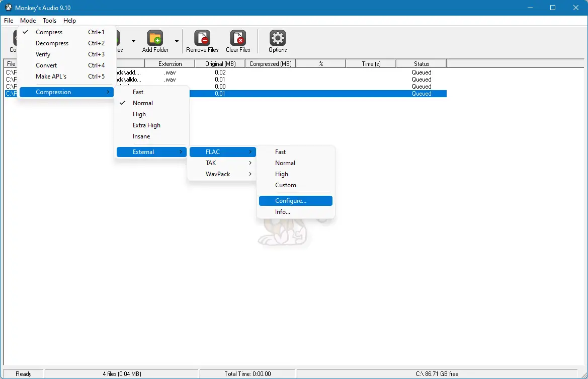Choose High in the Compression submenu
This screenshot has height=379, width=588.
(x=151, y=114)
